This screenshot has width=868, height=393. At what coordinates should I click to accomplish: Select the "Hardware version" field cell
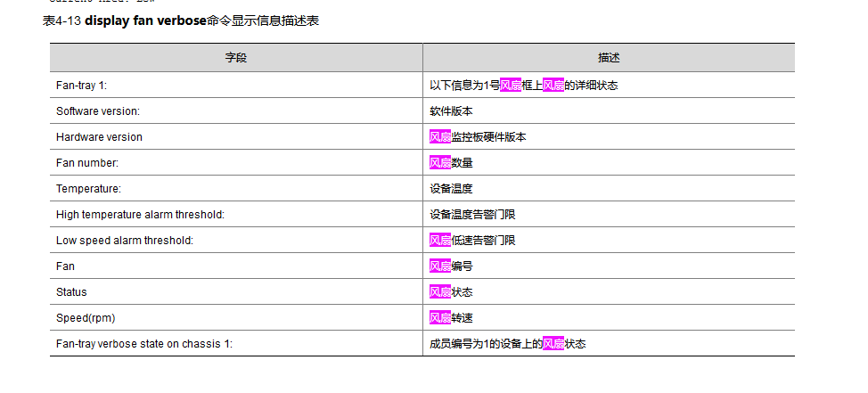99,137
